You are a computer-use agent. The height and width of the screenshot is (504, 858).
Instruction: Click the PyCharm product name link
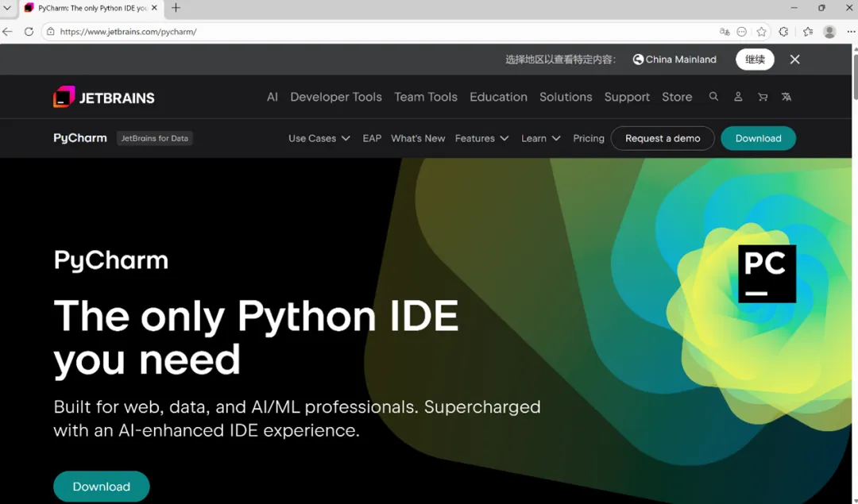pyautogui.click(x=80, y=138)
